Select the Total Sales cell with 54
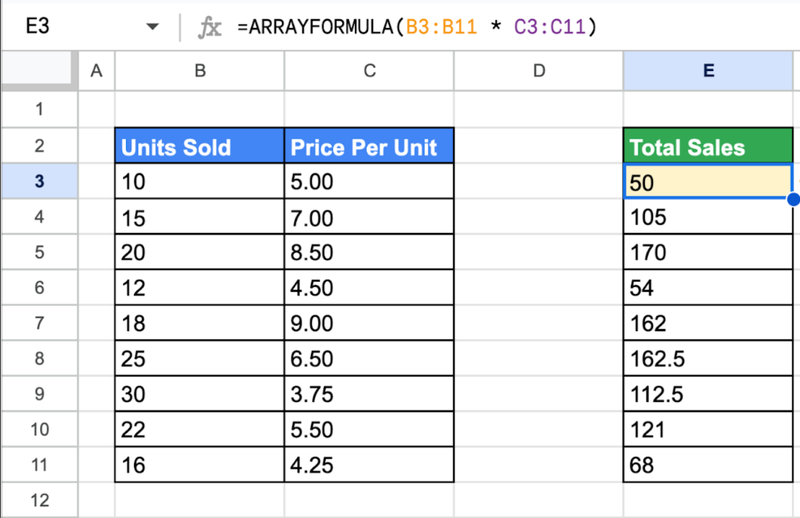Viewport: 800px width, 518px height. (x=708, y=287)
